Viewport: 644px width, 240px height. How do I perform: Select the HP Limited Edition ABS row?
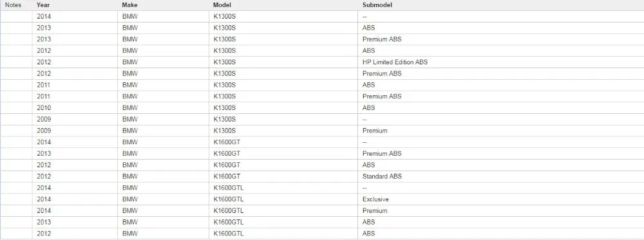coord(322,62)
